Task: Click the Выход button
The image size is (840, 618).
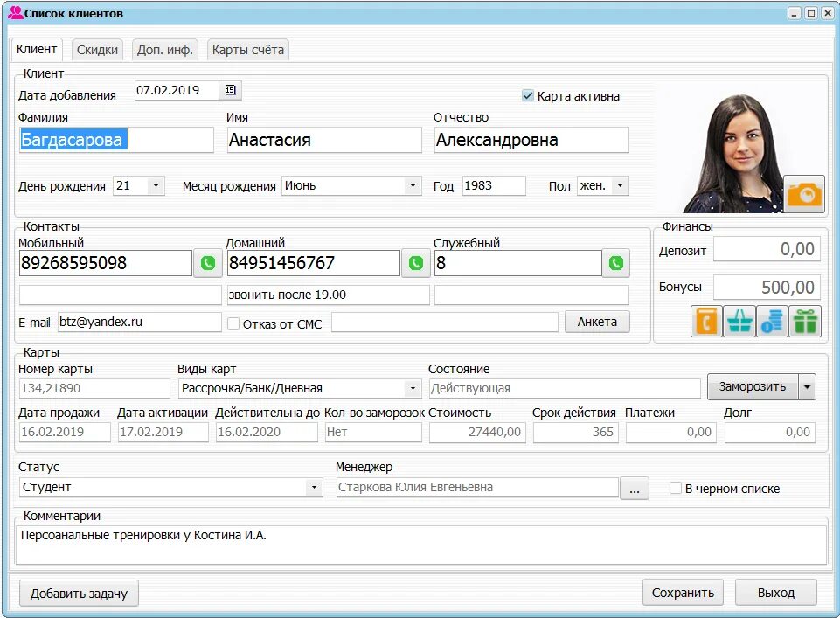Action: [x=775, y=593]
